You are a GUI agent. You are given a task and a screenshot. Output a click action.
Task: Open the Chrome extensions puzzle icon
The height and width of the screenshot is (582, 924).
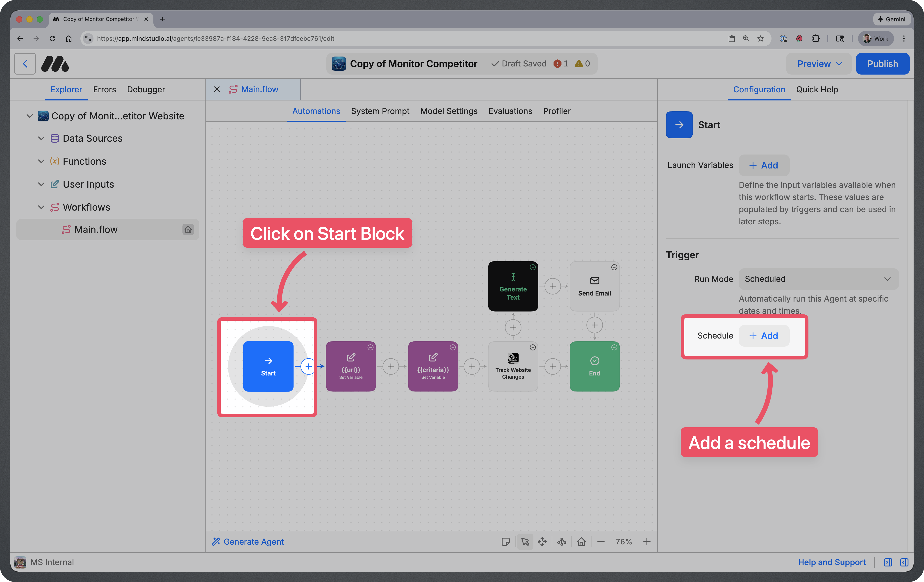pos(816,38)
